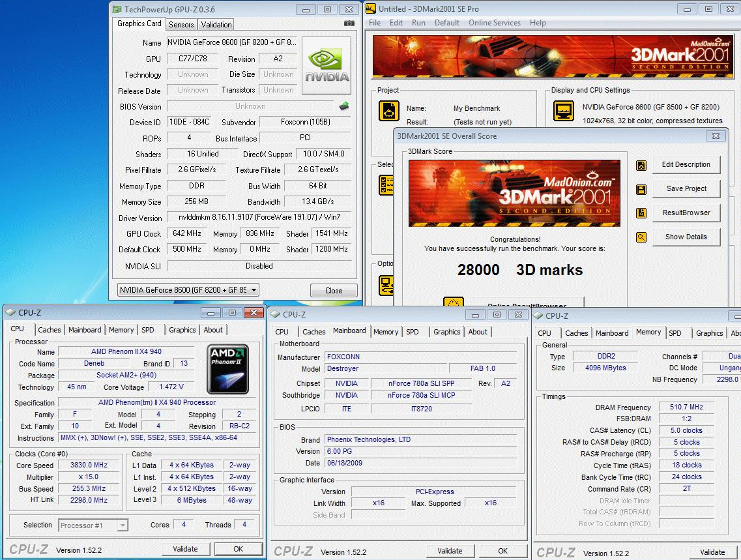Click the Close button in GPU-Z
The width and height of the screenshot is (741, 560).
tap(334, 291)
